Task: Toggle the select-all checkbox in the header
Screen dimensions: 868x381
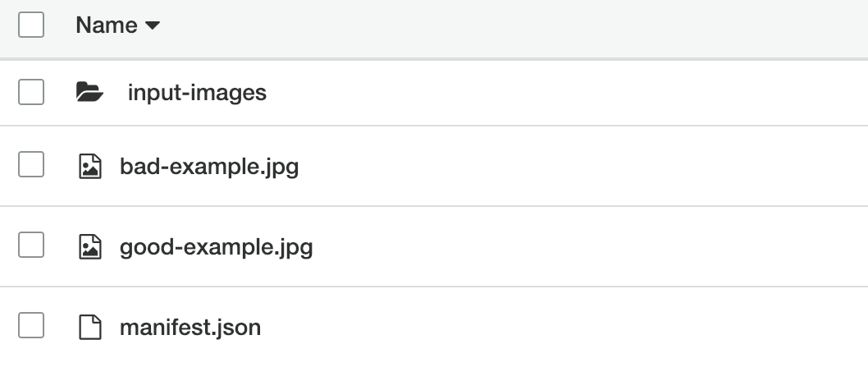Action: click(x=31, y=25)
